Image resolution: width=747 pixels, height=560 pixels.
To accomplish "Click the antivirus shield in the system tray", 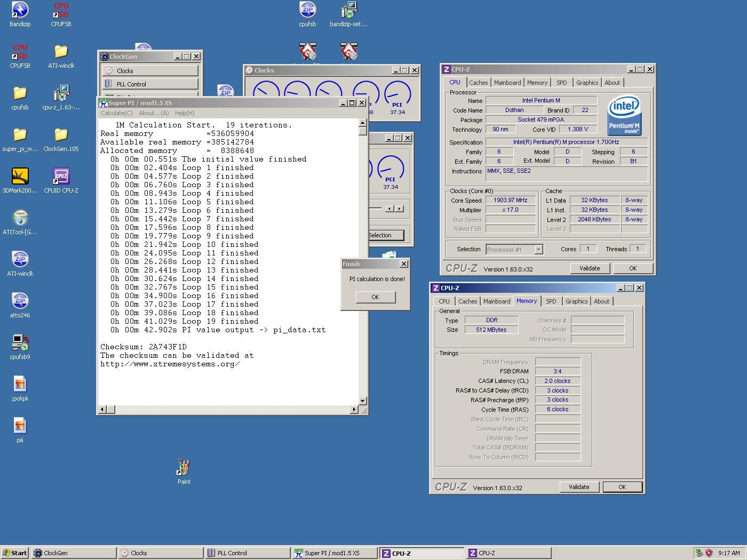I will (709, 553).
